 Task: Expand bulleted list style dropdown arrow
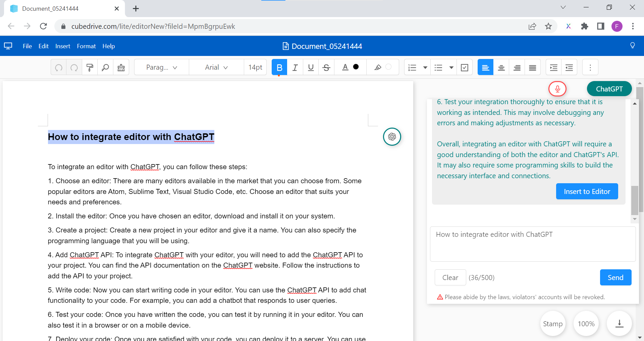(451, 68)
